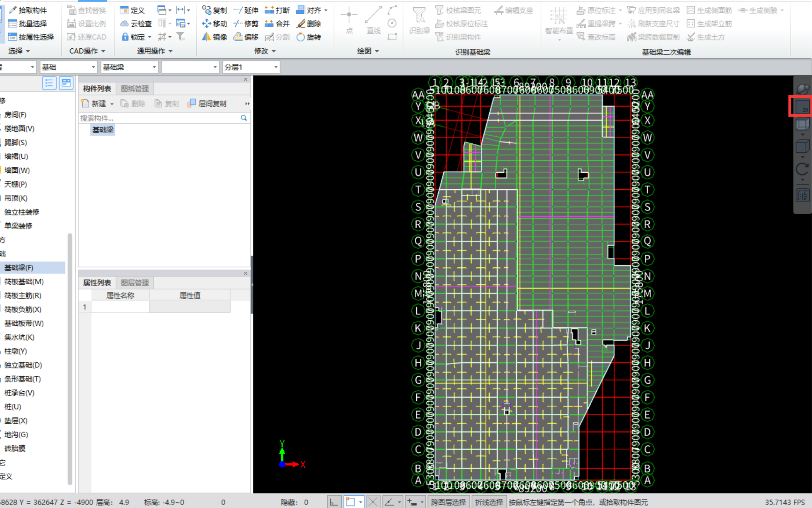Click the 锁定 lock icon

click(x=125, y=37)
